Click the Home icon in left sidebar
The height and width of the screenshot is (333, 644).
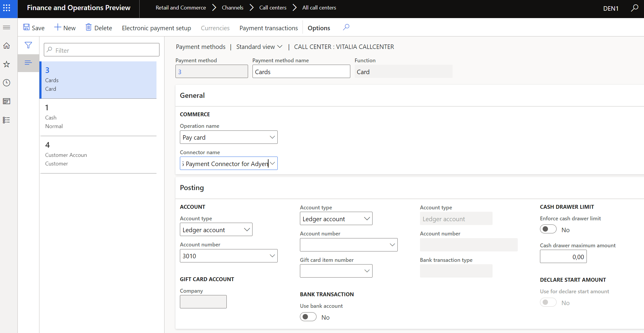pyautogui.click(x=7, y=46)
